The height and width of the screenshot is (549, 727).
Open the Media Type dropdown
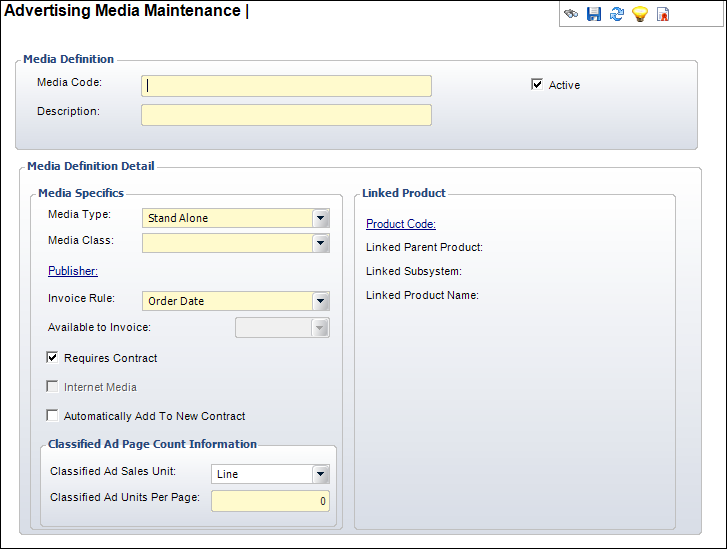[x=320, y=218]
